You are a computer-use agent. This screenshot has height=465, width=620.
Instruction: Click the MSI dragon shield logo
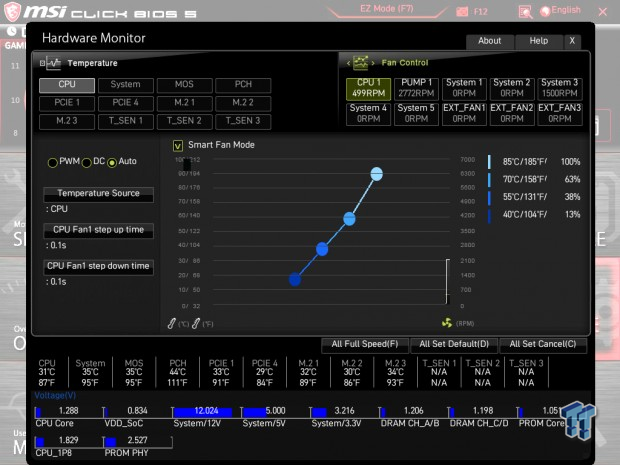12,11
